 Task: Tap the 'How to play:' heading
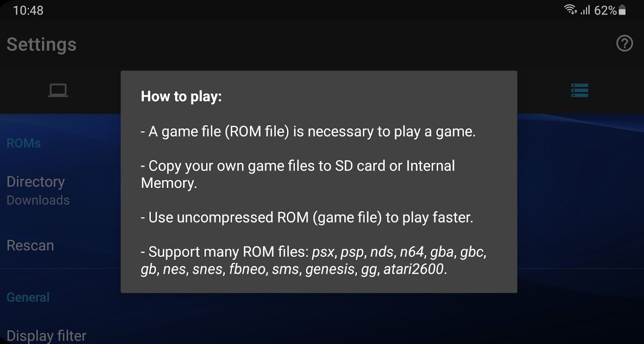(181, 96)
